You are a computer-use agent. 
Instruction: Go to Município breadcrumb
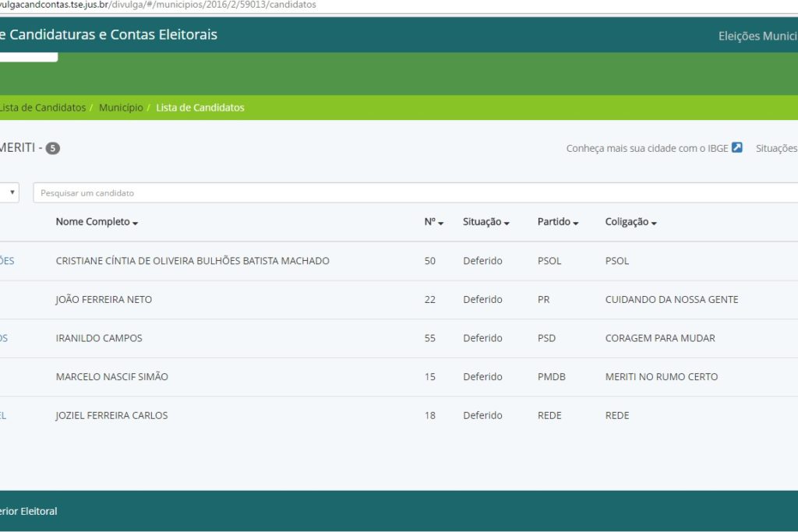121,107
